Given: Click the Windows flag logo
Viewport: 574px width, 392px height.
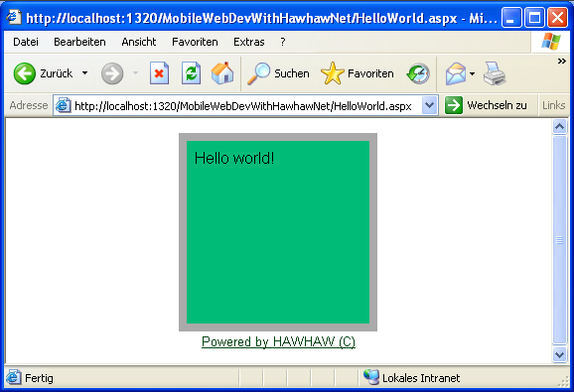Looking at the screenshot, I should pyautogui.click(x=551, y=42).
